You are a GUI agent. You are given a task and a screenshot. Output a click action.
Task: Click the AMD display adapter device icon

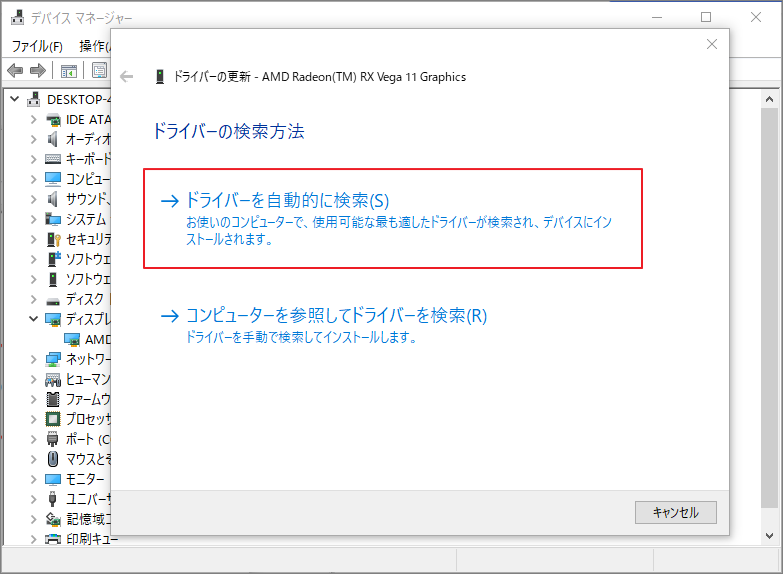(72, 339)
